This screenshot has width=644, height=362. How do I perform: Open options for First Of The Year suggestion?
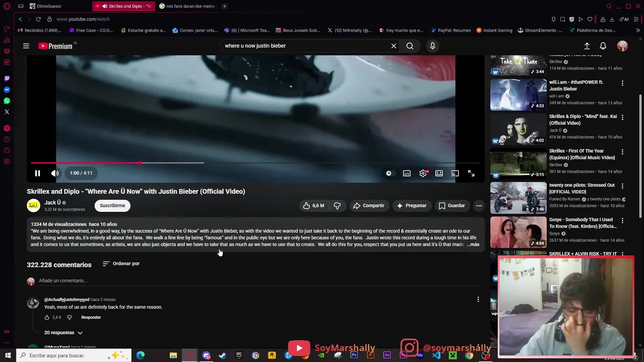(x=622, y=151)
